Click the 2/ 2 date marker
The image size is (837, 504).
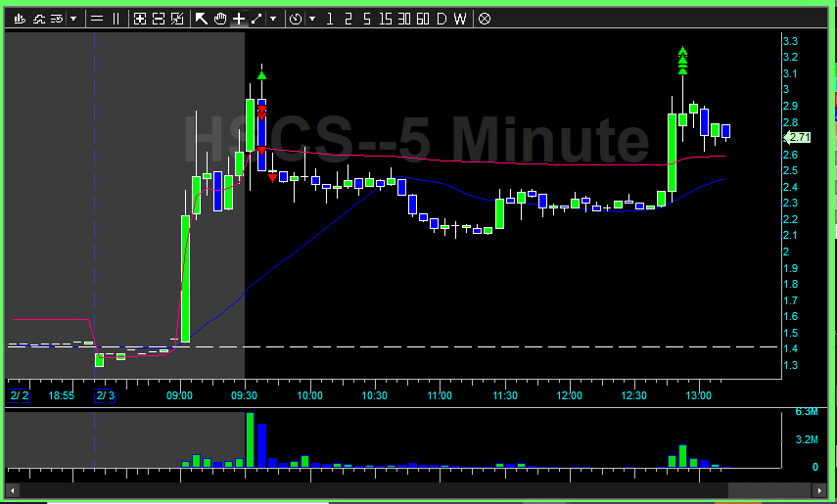(x=19, y=395)
